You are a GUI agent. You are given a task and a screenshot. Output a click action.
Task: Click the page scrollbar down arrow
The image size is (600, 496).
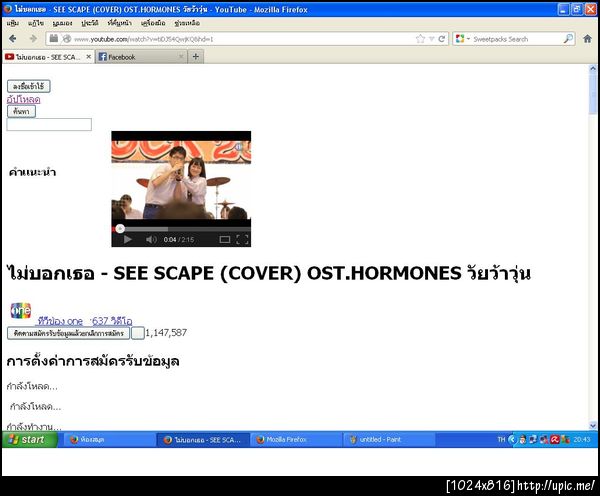593,425
